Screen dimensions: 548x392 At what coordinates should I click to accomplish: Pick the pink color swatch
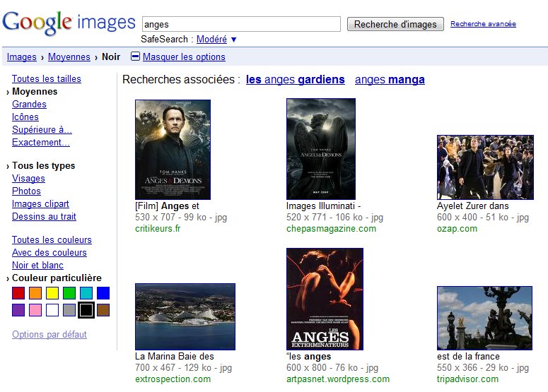click(x=35, y=310)
